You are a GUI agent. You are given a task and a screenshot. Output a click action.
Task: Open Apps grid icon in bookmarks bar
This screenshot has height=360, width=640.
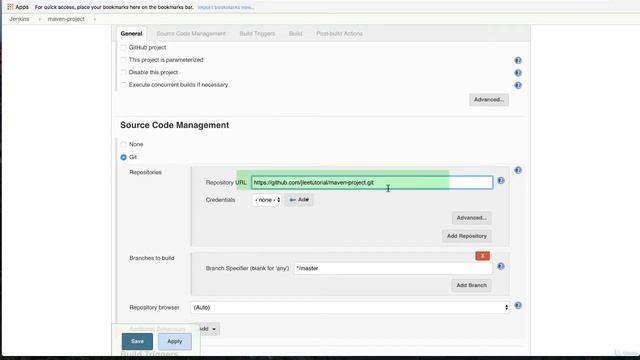tap(10, 7)
